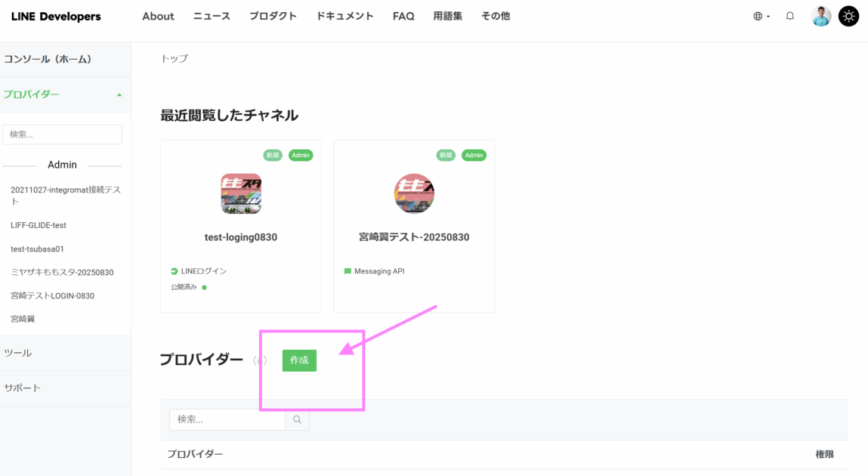Open the ツール sidebar section
This screenshot has height=476, width=868.
click(65, 353)
